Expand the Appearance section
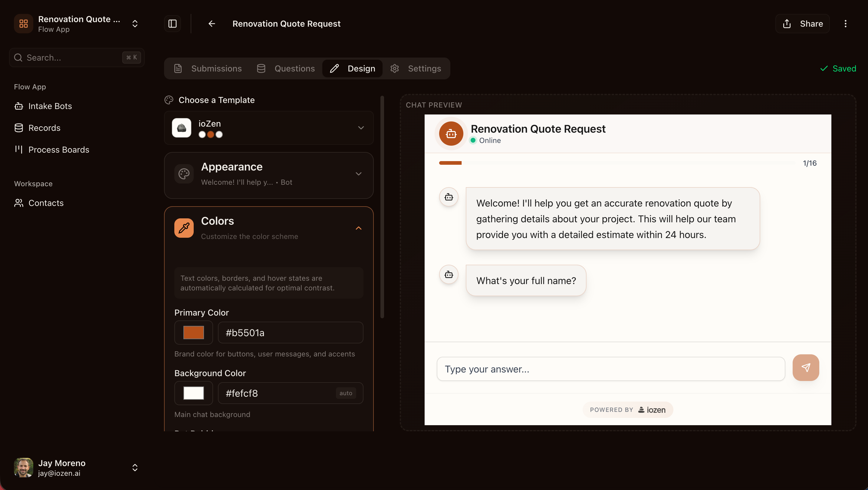The image size is (868, 490). 358,174
